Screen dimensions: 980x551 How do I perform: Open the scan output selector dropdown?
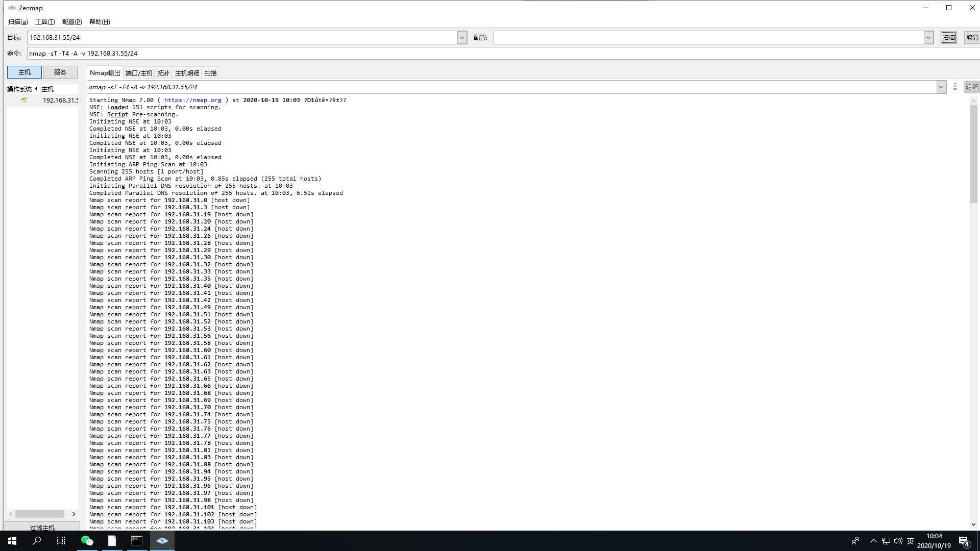(941, 87)
